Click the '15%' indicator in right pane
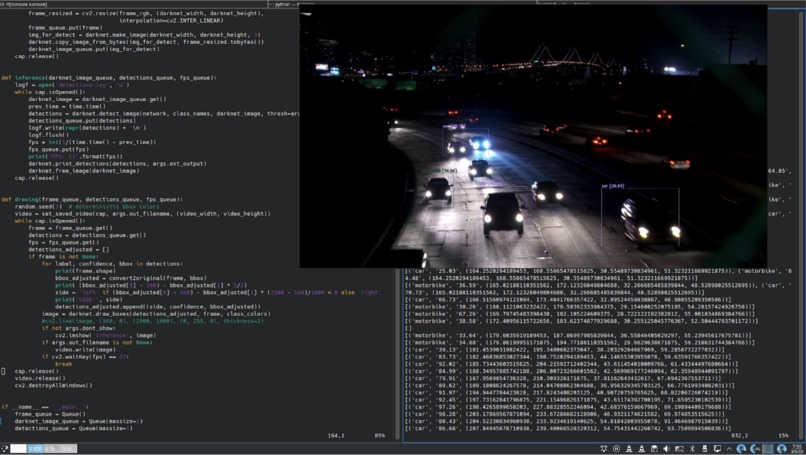 click(x=783, y=435)
